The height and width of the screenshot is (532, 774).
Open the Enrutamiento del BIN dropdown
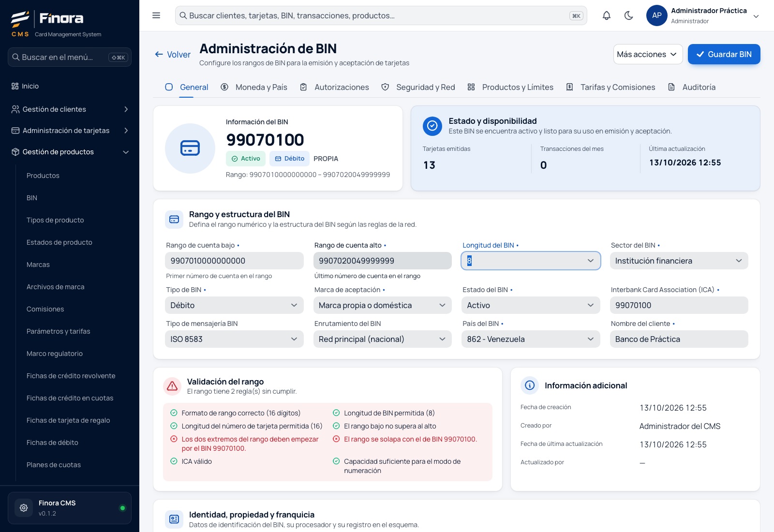point(383,339)
